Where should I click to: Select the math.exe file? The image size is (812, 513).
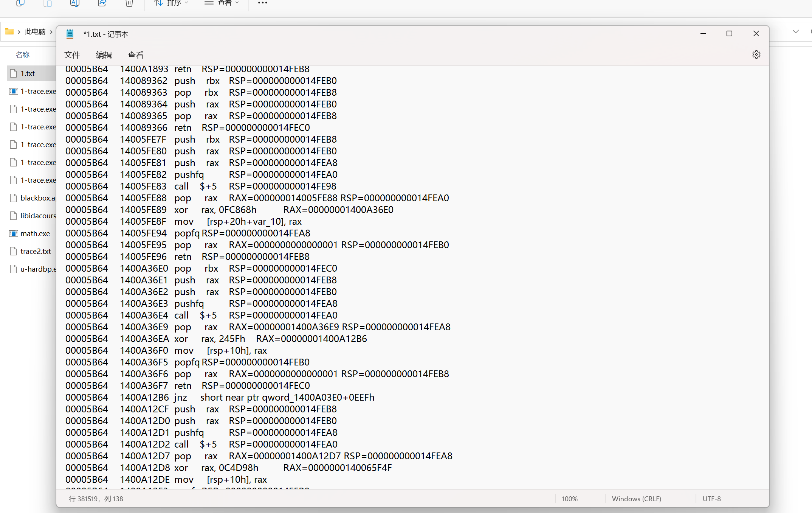click(x=35, y=233)
